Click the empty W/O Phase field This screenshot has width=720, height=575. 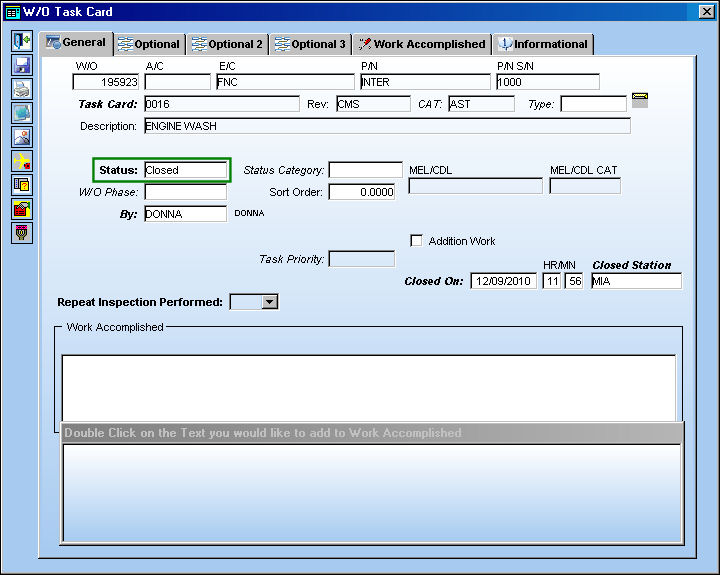click(x=186, y=192)
